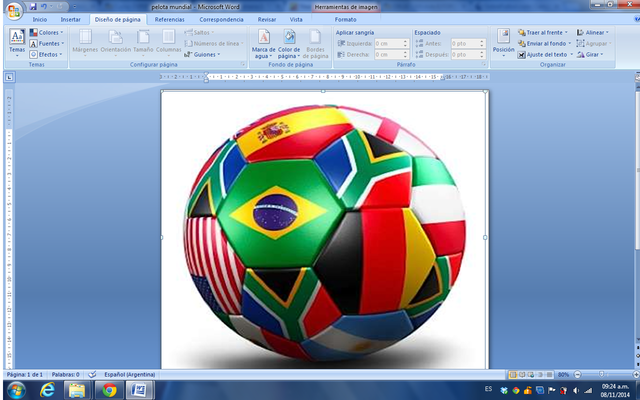640x400 pixels.
Task: Pick paper Tamaño
Action: click(x=143, y=43)
